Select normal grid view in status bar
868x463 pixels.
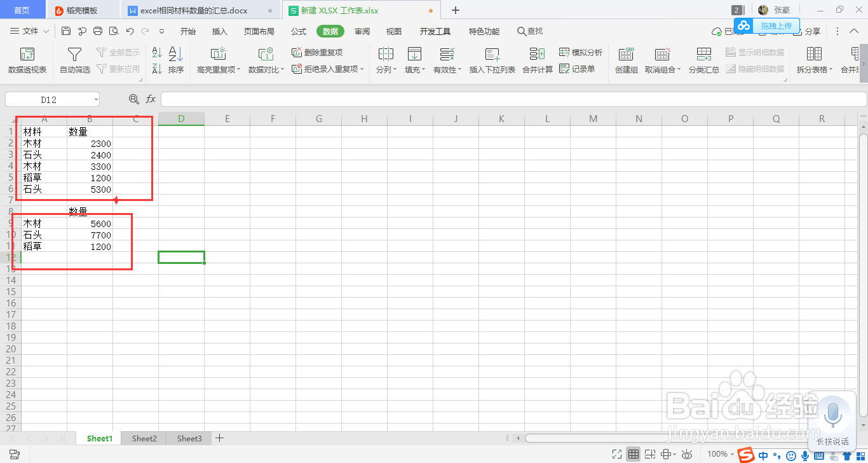click(634, 454)
